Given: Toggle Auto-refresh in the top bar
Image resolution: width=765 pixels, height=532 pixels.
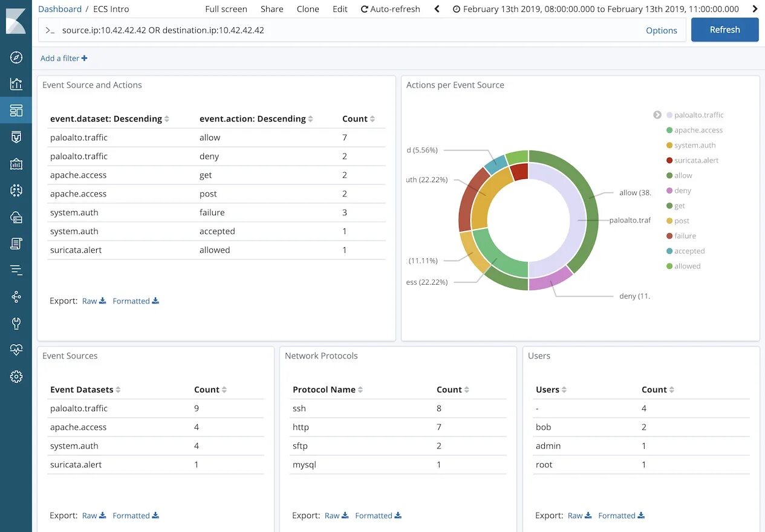Looking at the screenshot, I should (390, 9).
